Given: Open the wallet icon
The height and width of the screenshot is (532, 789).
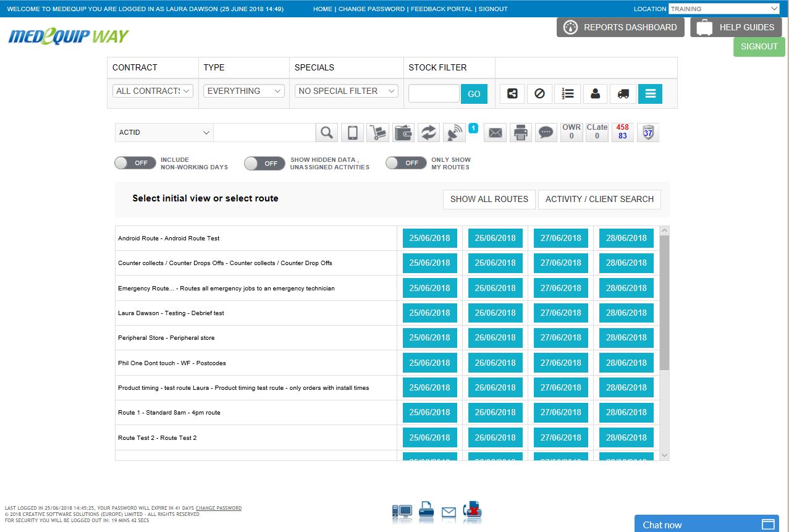Looking at the screenshot, I should [403, 132].
